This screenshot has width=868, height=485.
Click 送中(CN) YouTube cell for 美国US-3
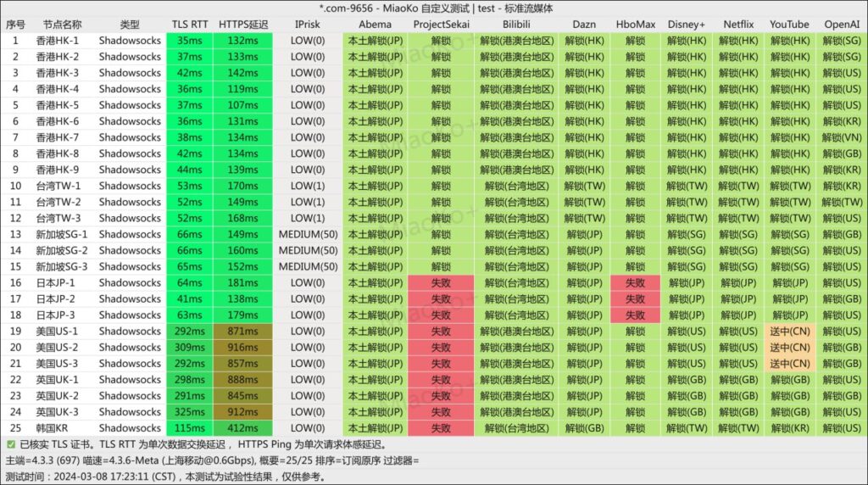[x=789, y=364]
